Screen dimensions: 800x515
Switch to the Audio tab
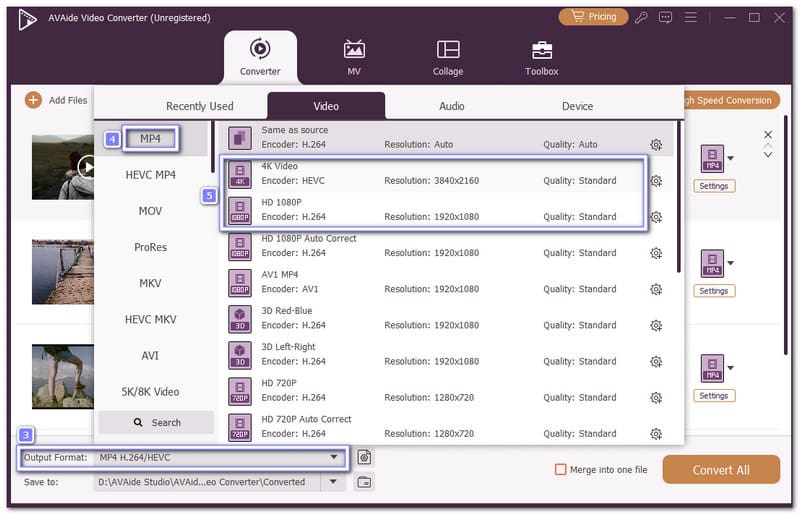pos(451,106)
